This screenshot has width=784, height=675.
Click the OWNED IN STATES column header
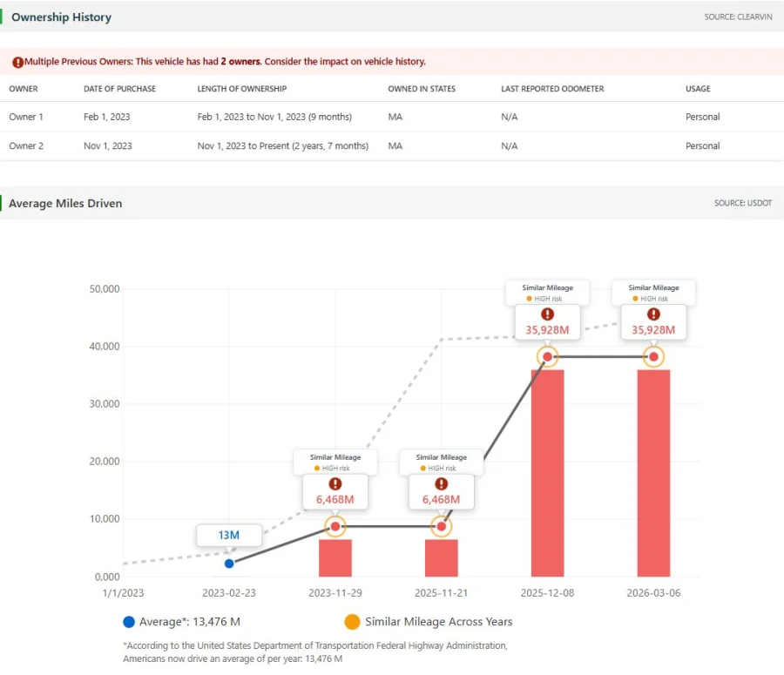[422, 89]
